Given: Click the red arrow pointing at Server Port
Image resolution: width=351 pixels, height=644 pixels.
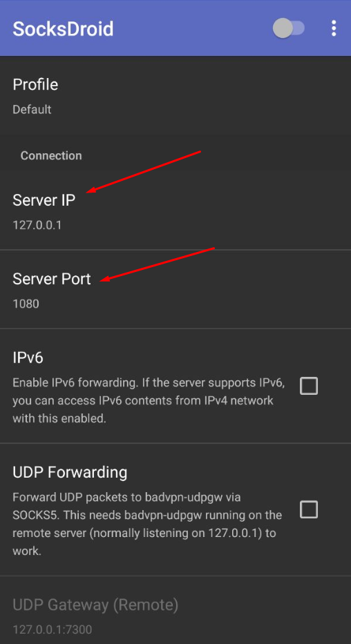Looking at the screenshot, I should [158, 264].
